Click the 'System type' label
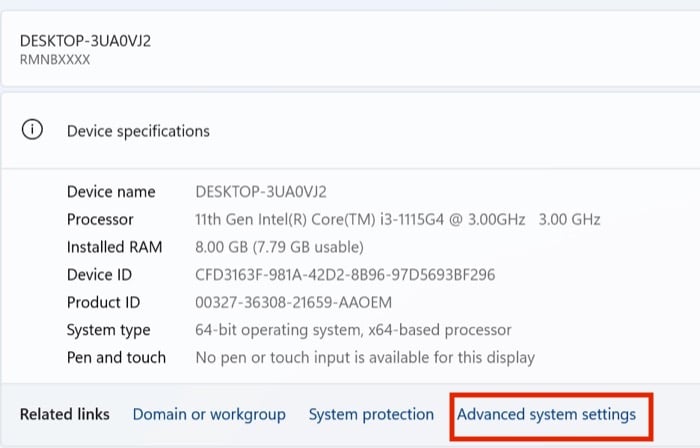The height and width of the screenshot is (448, 700). 108,330
